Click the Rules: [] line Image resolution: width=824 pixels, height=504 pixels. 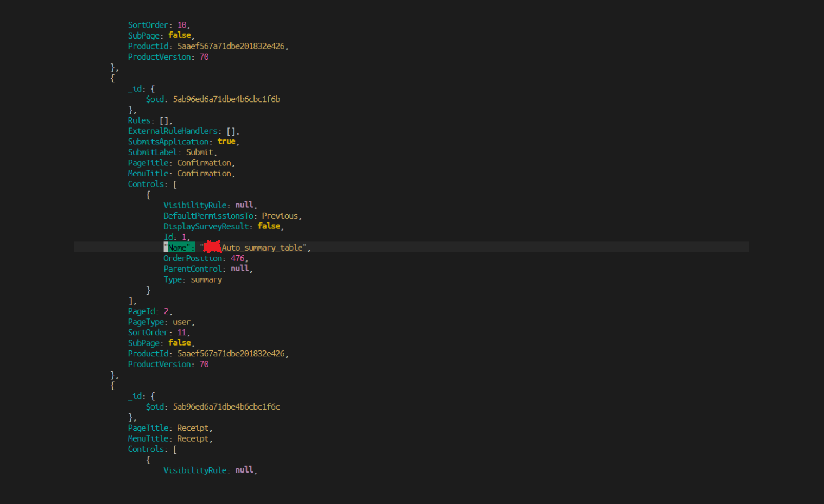coord(150,120)
